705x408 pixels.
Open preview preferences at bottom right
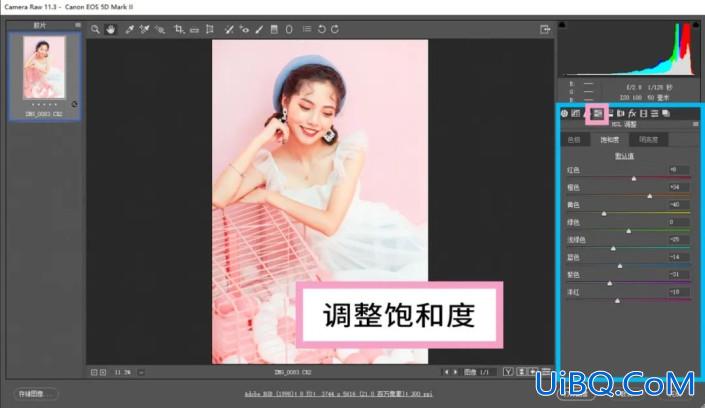[x=545, y=372]
